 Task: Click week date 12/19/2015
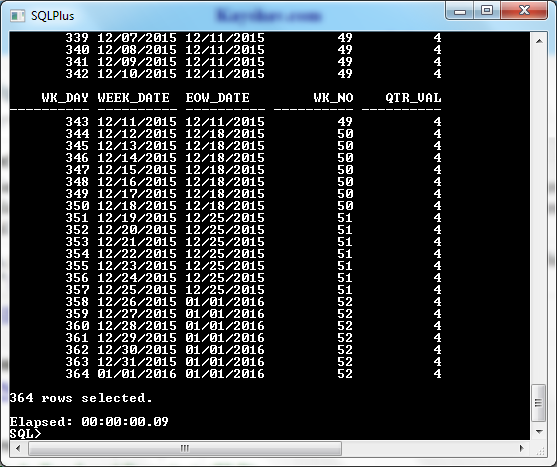coord(137,218)
